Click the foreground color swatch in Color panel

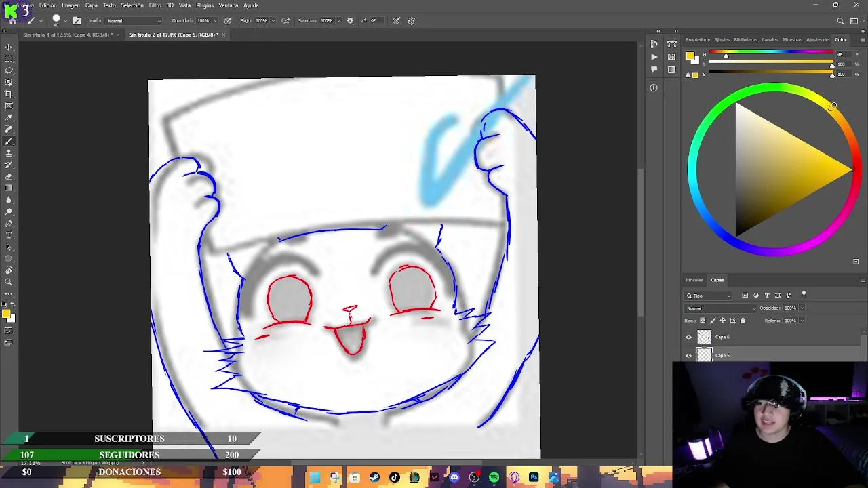[690, 56]
